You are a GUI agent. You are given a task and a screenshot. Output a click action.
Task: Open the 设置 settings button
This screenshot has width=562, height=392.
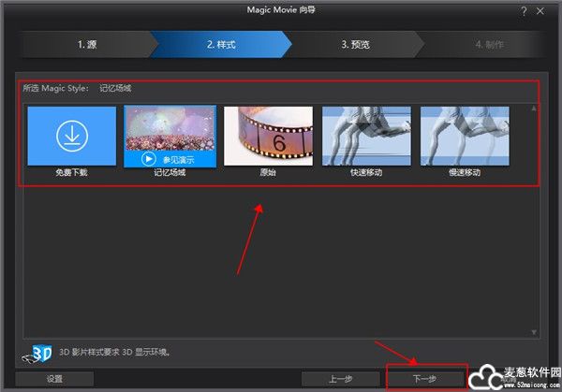point(54,380)
